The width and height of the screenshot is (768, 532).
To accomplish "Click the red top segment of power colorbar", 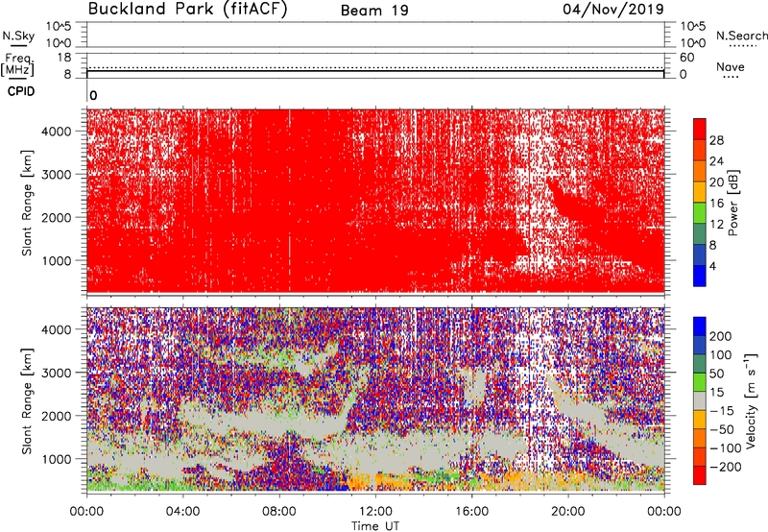I will [x=700, y=129].
